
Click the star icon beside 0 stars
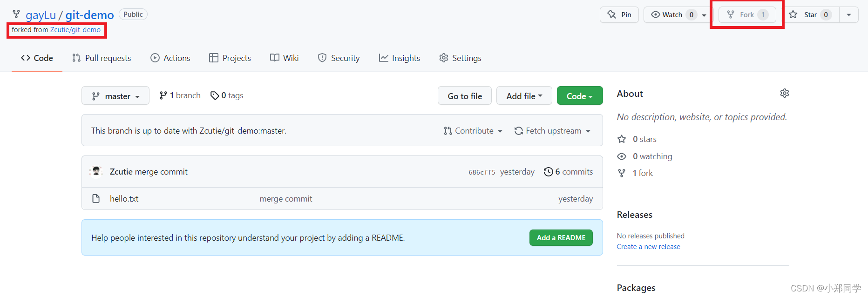point(622,139)
